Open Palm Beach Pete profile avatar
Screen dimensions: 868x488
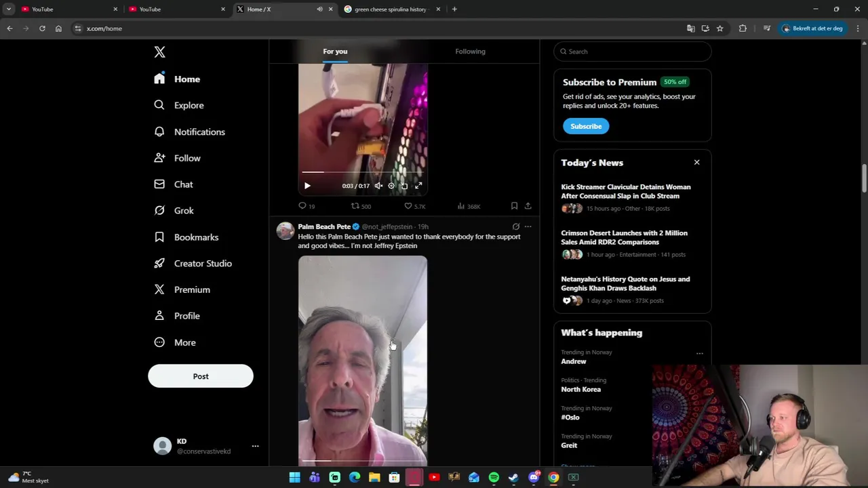click(x=285, y=231)
